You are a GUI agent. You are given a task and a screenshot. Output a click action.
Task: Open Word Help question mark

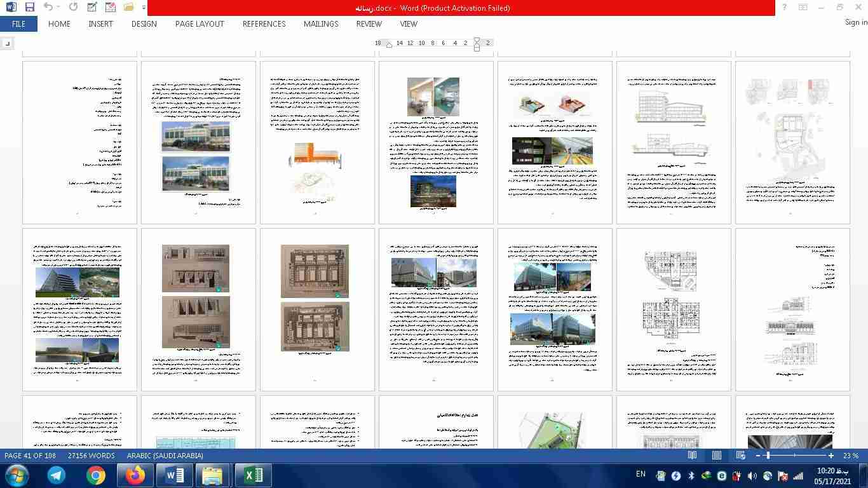tap(785, 8)
